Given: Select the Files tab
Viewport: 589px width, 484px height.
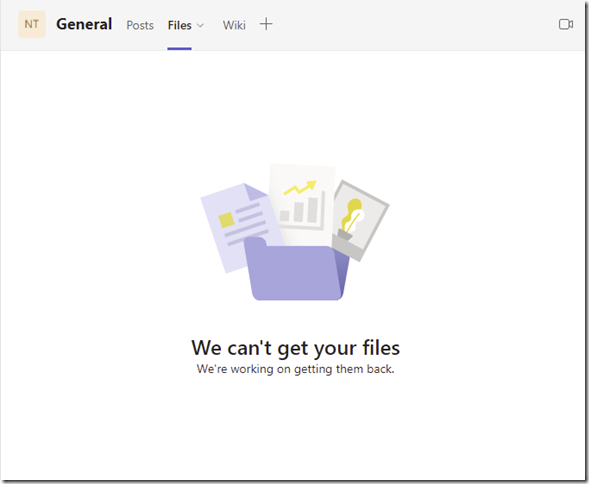Looking at the screenshot, I should tap(180, 25).
